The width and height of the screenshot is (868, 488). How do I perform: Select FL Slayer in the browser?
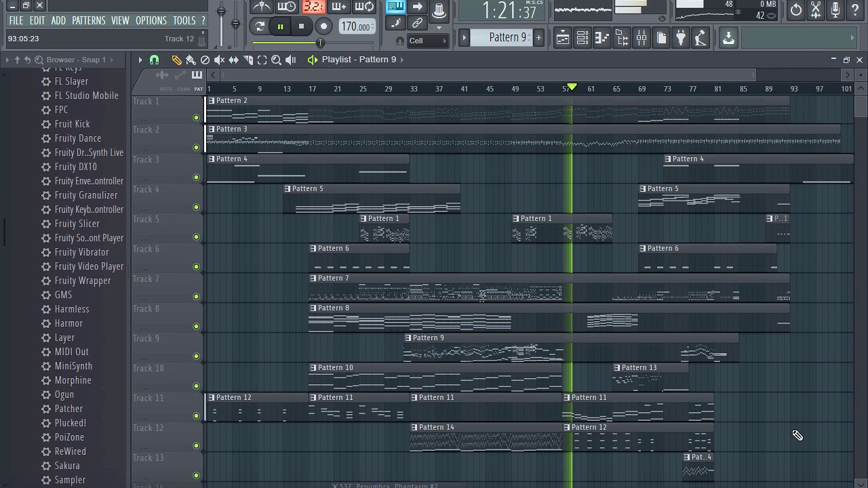(71, 81)
